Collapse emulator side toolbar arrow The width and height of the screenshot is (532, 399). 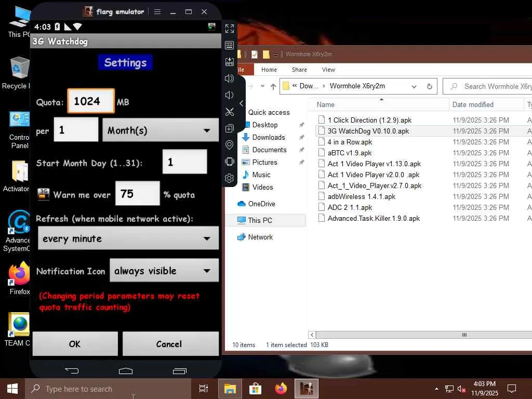point(241,103)
